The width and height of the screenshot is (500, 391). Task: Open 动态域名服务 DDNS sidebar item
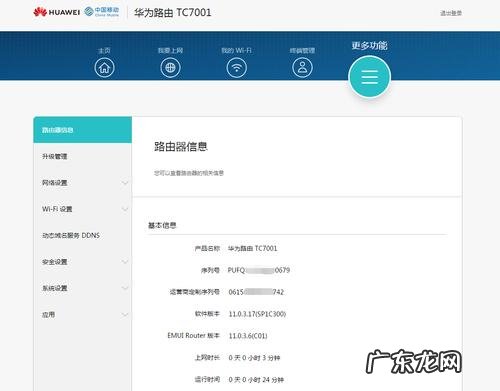82,235
